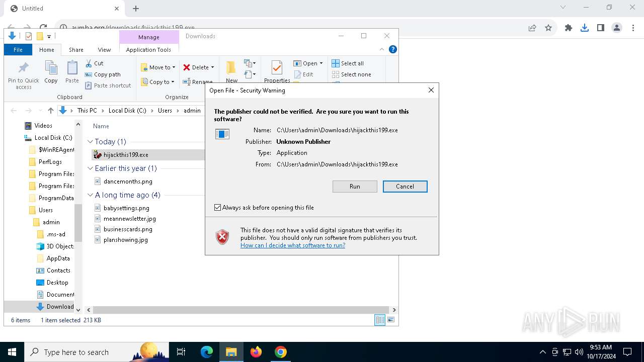This screenshot has height=362, width=644.
Task: Click This PC in address bar
Action: [87, 111]
